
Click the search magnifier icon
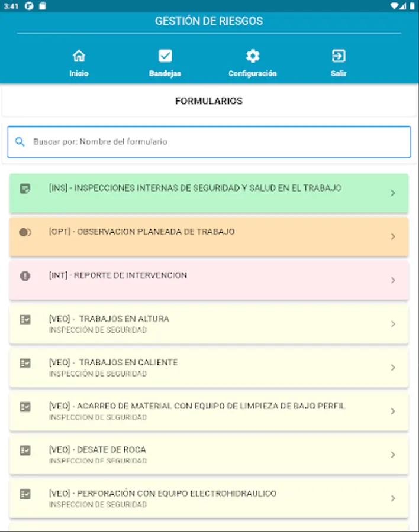click(20, 142)
